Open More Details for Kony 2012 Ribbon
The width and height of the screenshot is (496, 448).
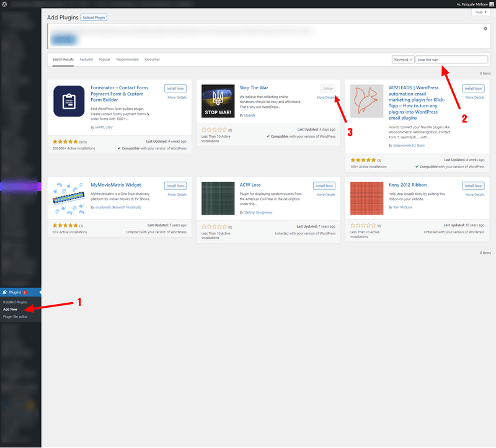point(475,195)
